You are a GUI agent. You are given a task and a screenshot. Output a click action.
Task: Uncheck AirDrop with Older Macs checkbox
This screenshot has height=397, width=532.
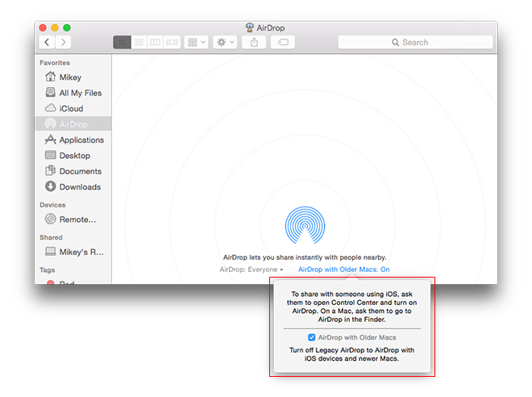click(311, 337)
